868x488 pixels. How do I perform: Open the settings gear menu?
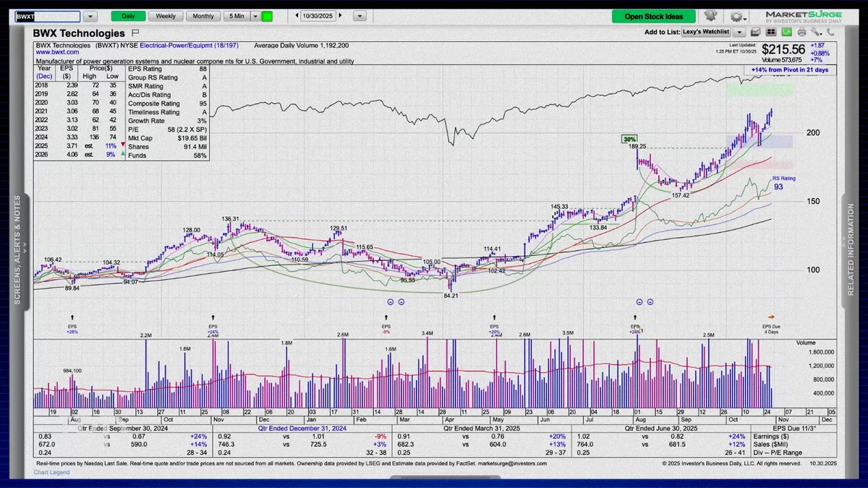click(x=737, y=16)
